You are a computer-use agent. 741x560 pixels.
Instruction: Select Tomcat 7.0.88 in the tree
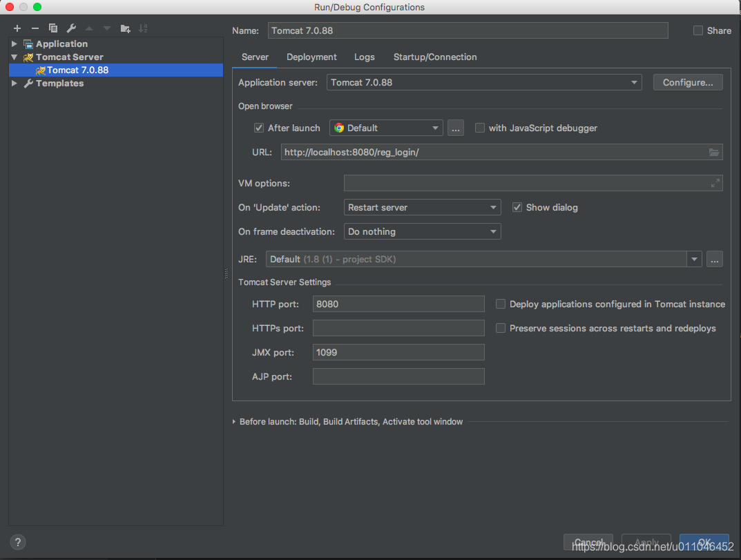pos(116,70)
